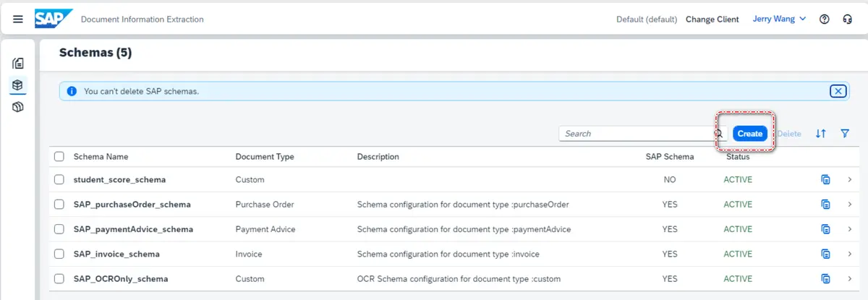The image size is (868, 300).
Task: Expand Jerry Wang user dropdown
Action: (779, 20)
